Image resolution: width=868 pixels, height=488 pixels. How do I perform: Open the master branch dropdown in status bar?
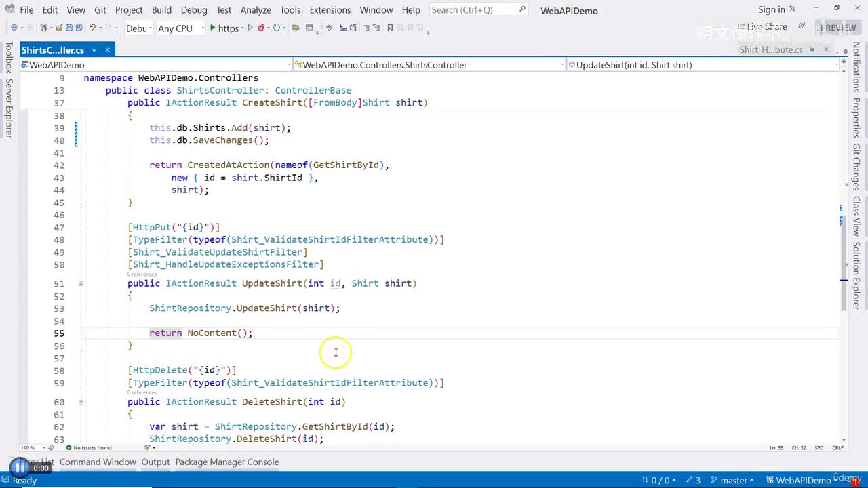click(734, 480)
